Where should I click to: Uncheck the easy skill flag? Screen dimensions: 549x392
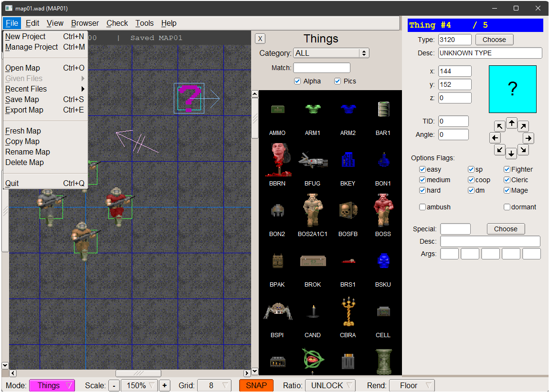tap(422, 169)
